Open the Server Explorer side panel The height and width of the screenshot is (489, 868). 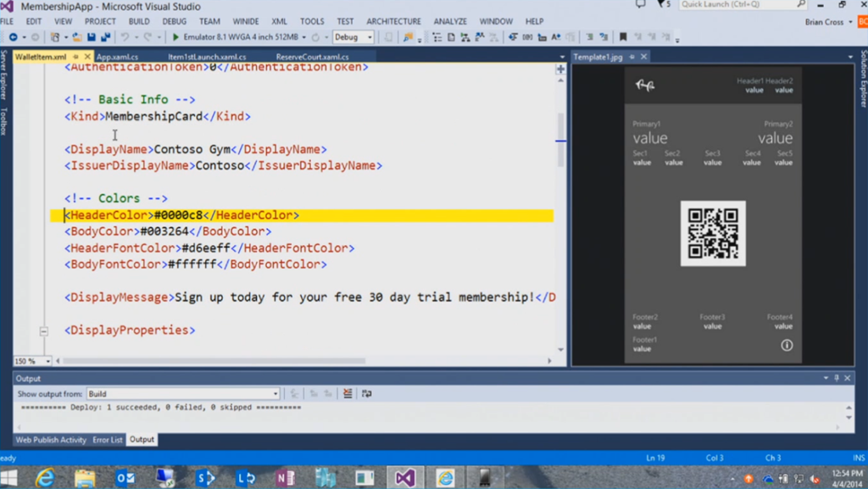4,75
